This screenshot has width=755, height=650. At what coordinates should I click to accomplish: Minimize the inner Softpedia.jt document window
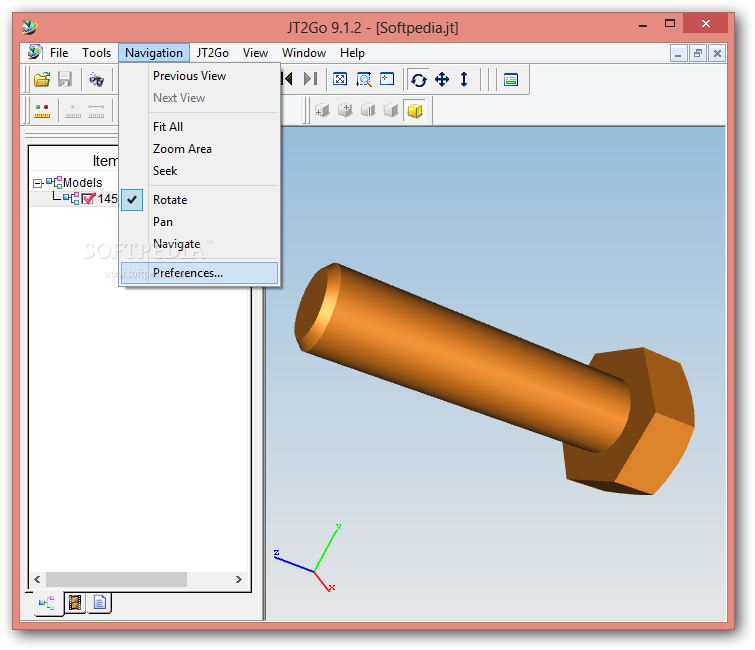tap(678, 53)
